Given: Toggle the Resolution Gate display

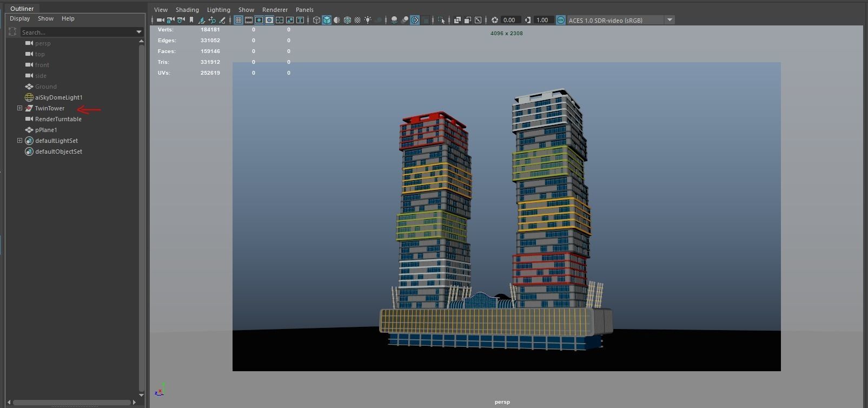Looking at the screenshot, I should click(259, 20).
